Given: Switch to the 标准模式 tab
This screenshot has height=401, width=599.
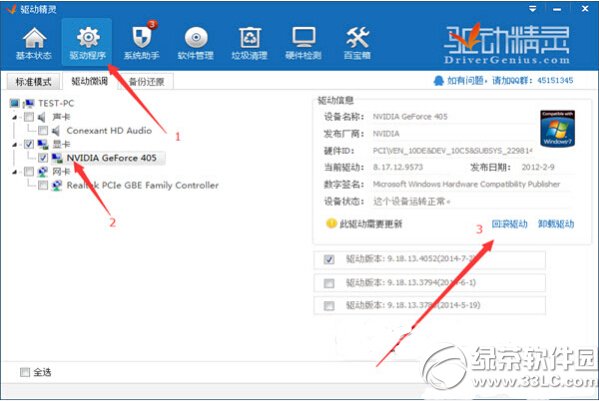Looking at the screenshot, I should point(34,81).
